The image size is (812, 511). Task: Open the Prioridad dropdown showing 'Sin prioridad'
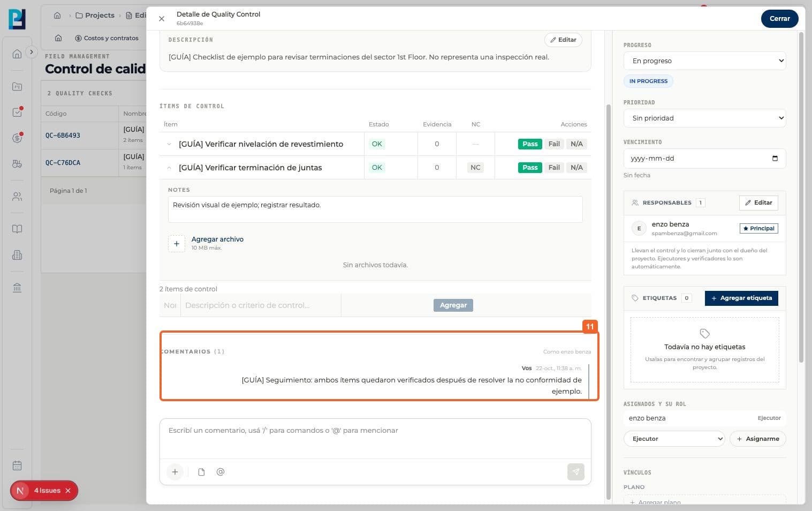(704, 118)
